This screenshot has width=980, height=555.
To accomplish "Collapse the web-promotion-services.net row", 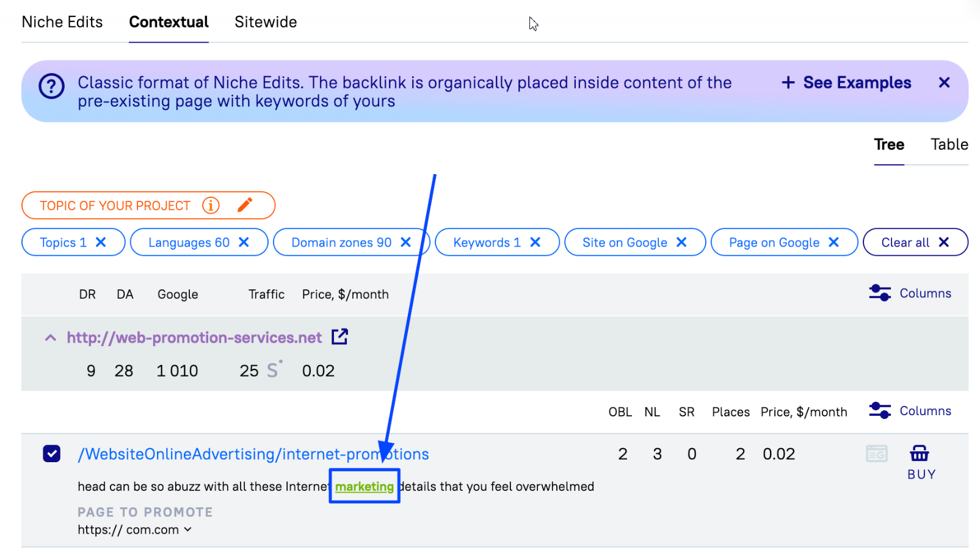I will (51, 338).
